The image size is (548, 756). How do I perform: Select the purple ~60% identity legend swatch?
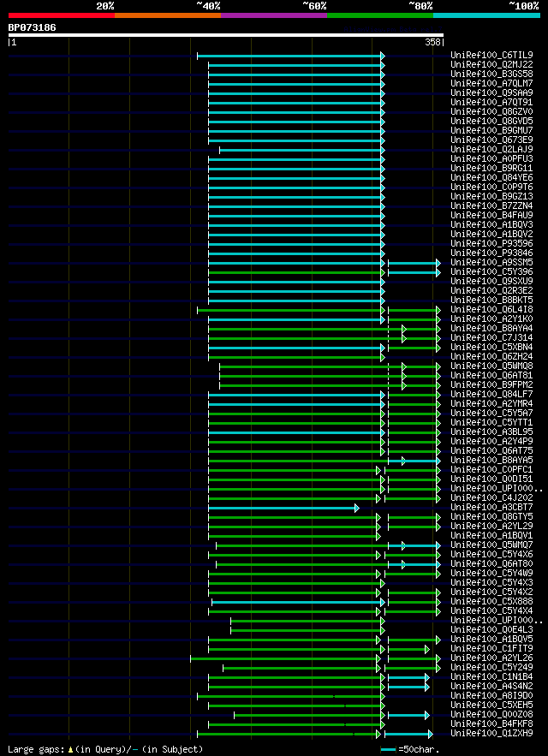[274, 15]
